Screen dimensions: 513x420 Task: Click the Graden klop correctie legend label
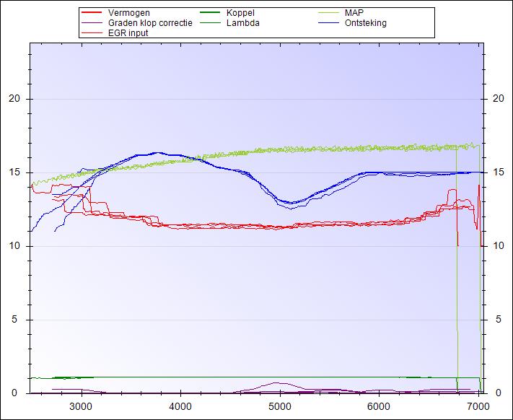pos(150,23)
